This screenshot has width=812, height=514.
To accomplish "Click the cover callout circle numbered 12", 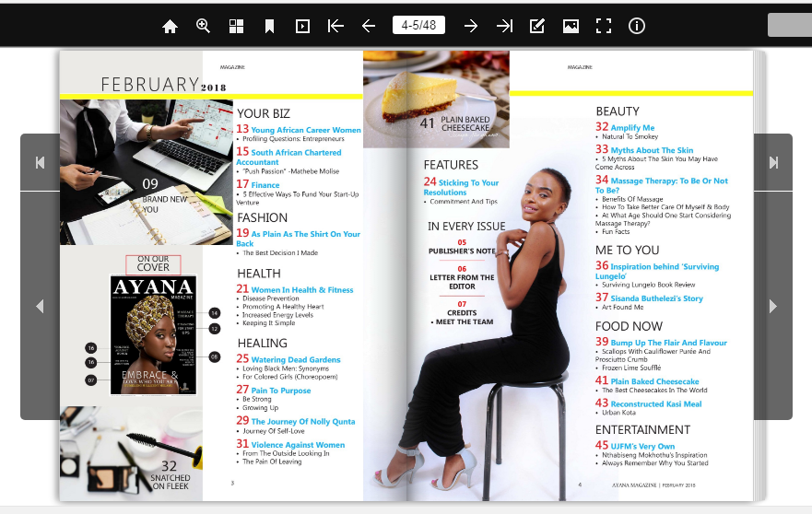I will (x=215, y=329).
